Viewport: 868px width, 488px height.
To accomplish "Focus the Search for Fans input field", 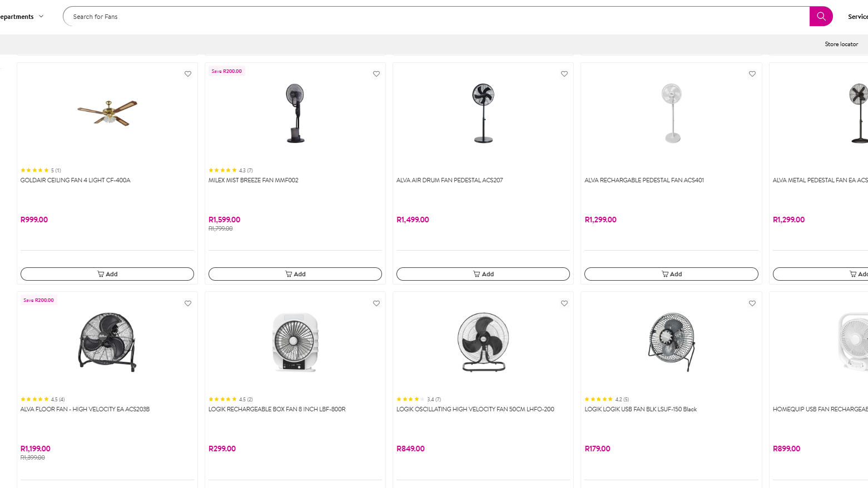I will pyautogui.click(x=434, y=17).
